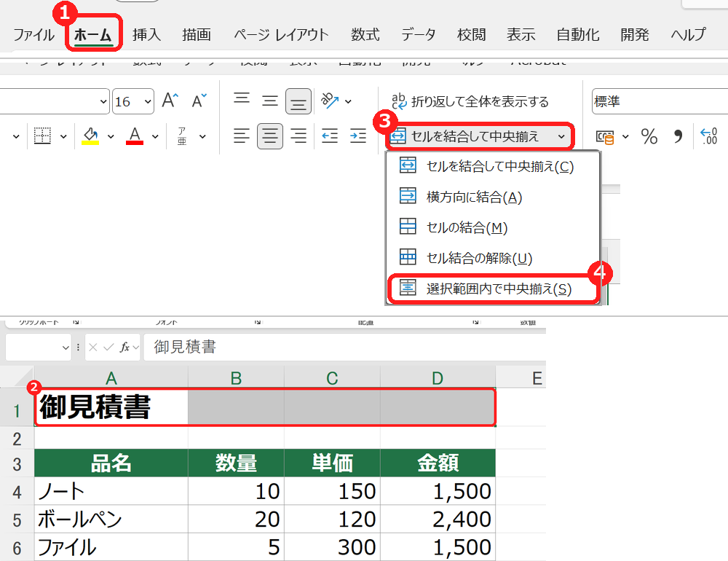Click the fx insert function icon

(x=125, y=348)
